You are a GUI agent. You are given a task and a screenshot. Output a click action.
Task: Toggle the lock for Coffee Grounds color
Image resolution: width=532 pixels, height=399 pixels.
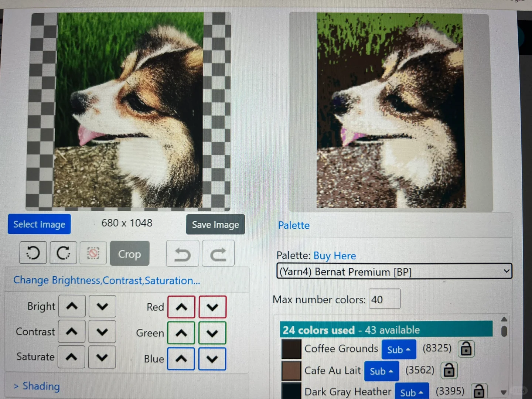point(466,348)
